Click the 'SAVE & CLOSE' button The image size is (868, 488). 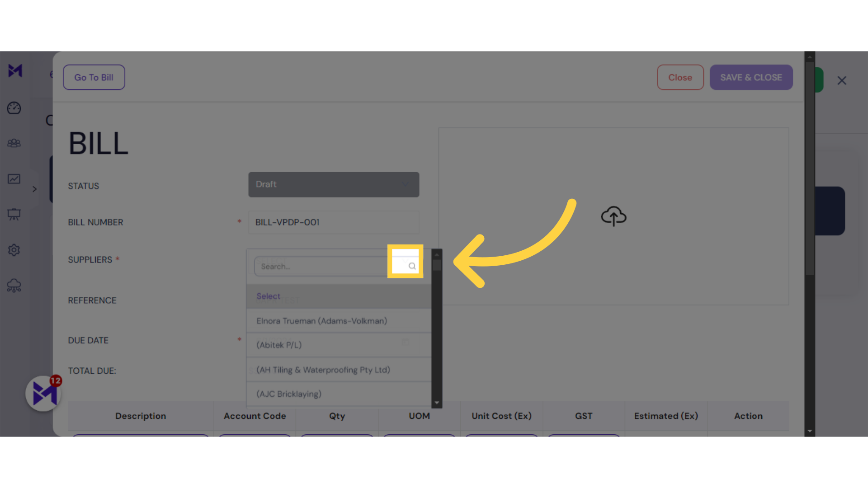tap(751, 77)
